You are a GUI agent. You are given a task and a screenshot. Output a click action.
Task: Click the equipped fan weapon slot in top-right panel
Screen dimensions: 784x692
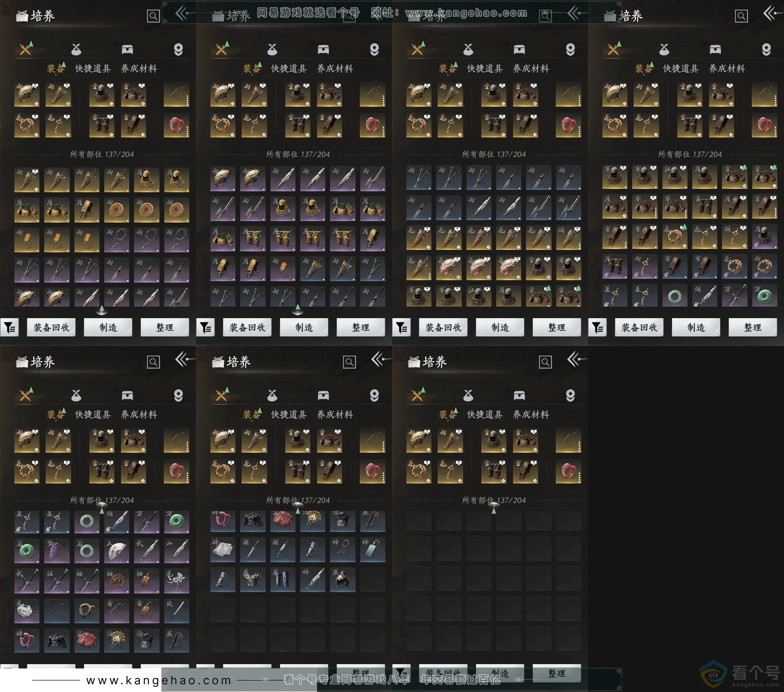[615, 94]
